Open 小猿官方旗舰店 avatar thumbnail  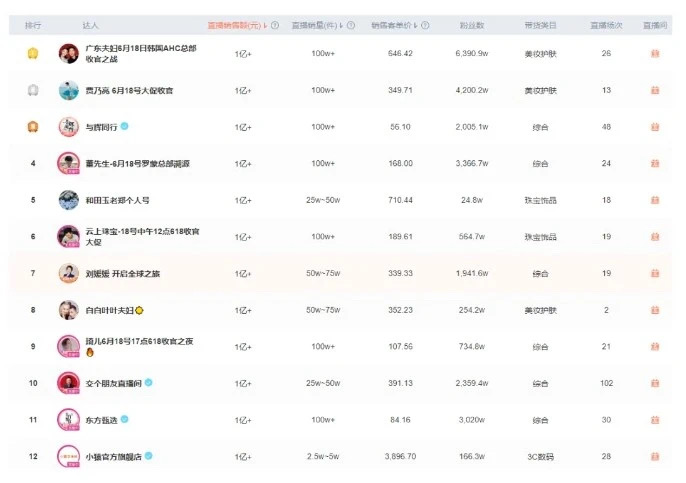click(x=69, y=457)
